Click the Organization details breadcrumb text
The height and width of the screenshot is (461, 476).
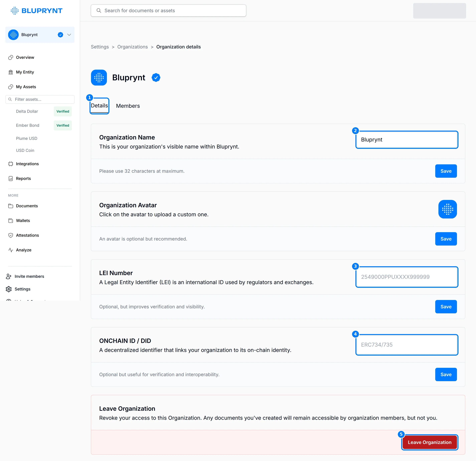click(179, 47)
